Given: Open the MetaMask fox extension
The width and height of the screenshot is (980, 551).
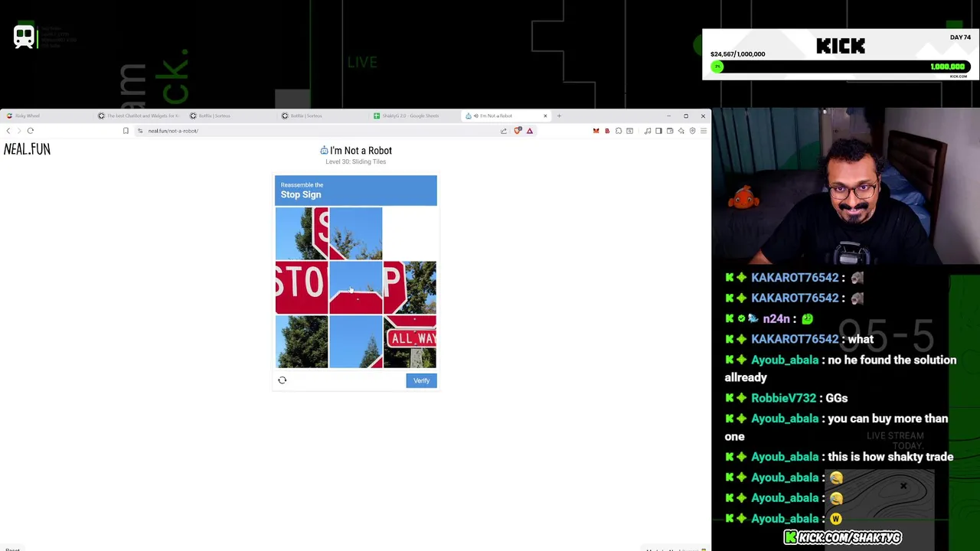Looking at the screenshot, I should pos(596,131).
